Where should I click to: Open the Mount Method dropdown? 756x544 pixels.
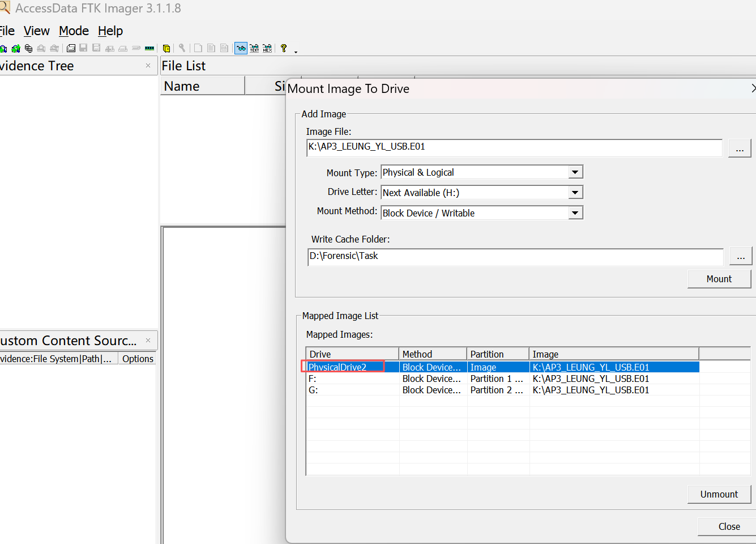tap(575, 213)
